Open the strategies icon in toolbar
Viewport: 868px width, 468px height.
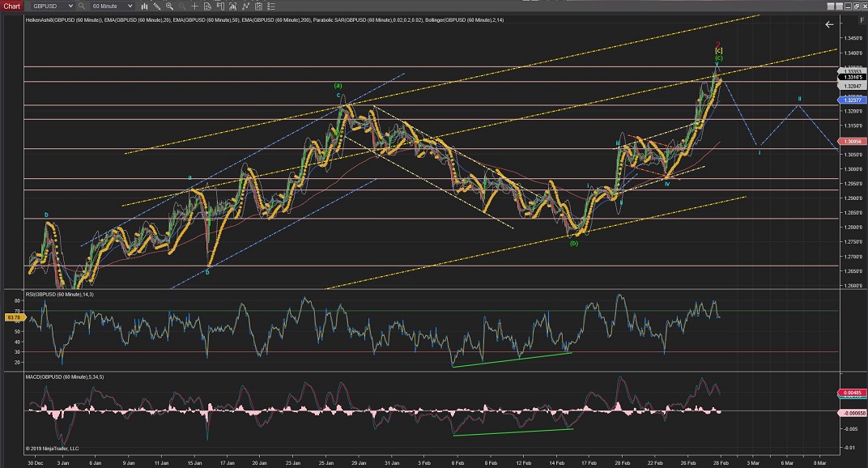point(245,6)
